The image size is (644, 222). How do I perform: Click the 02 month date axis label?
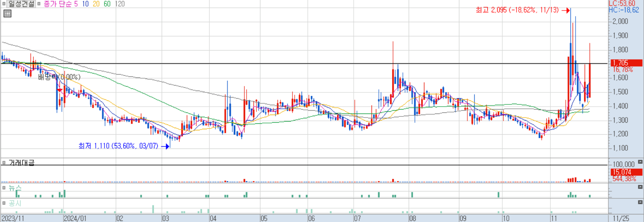119,218
